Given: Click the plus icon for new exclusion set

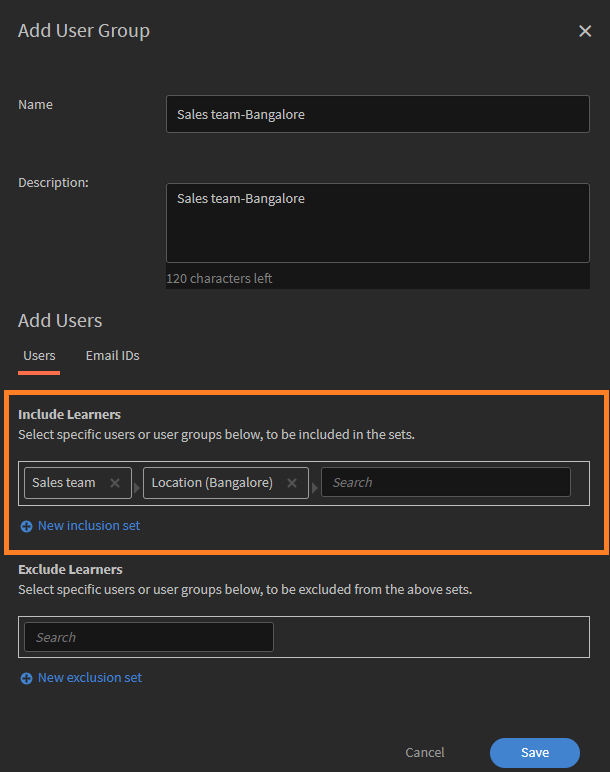Looking at the screenshot, I should tap(26, 678).
